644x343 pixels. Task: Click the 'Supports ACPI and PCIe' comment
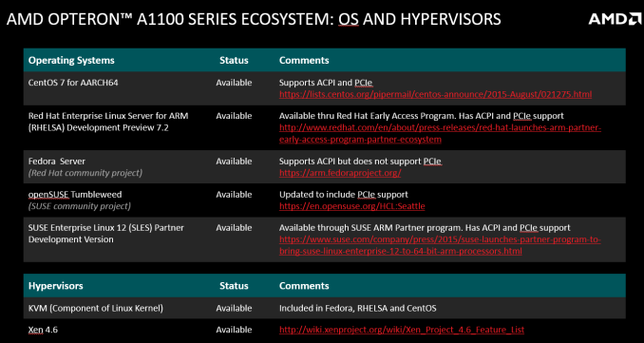click(x=326, y=83)
